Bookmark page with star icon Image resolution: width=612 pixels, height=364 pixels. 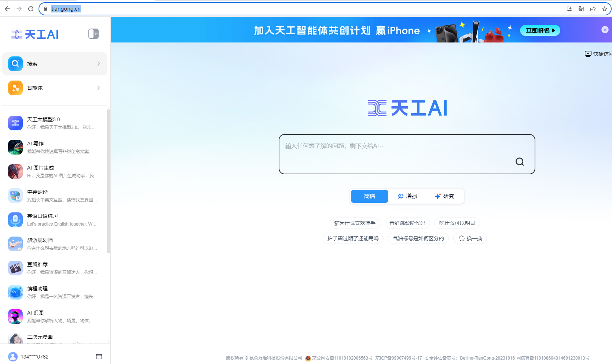[x=605, y=9]
